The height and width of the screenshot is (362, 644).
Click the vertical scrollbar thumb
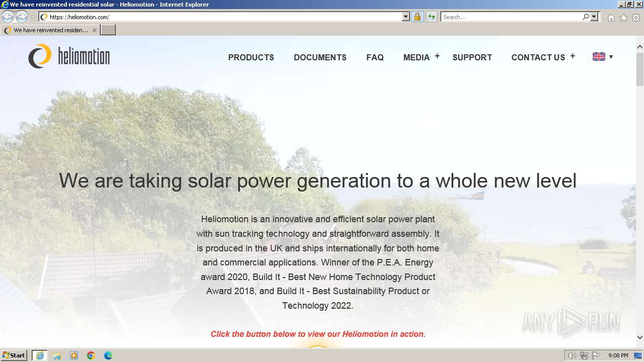pos(640,69)
